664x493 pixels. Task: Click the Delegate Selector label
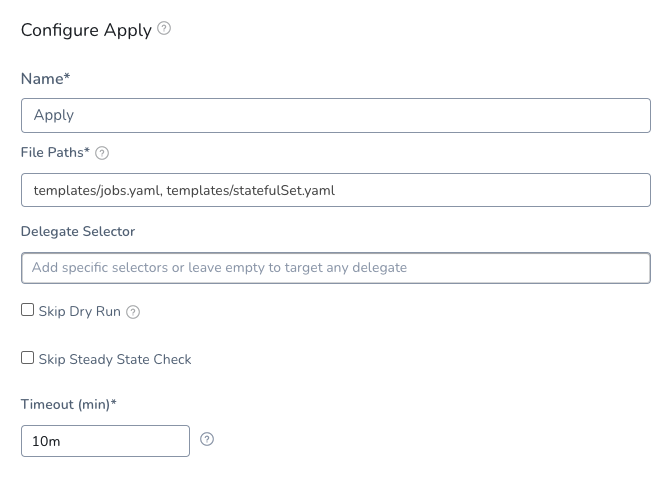click(78, 231)
